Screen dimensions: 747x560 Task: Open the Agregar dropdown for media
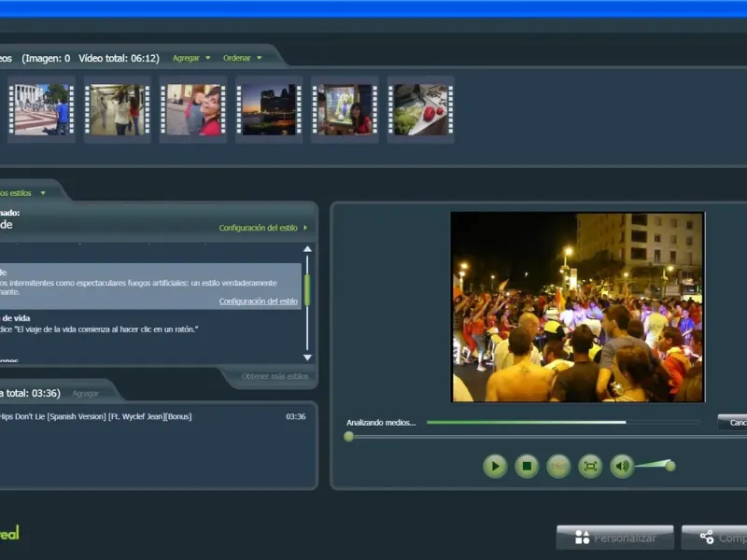pyautogui.click(x=191, y=58)
